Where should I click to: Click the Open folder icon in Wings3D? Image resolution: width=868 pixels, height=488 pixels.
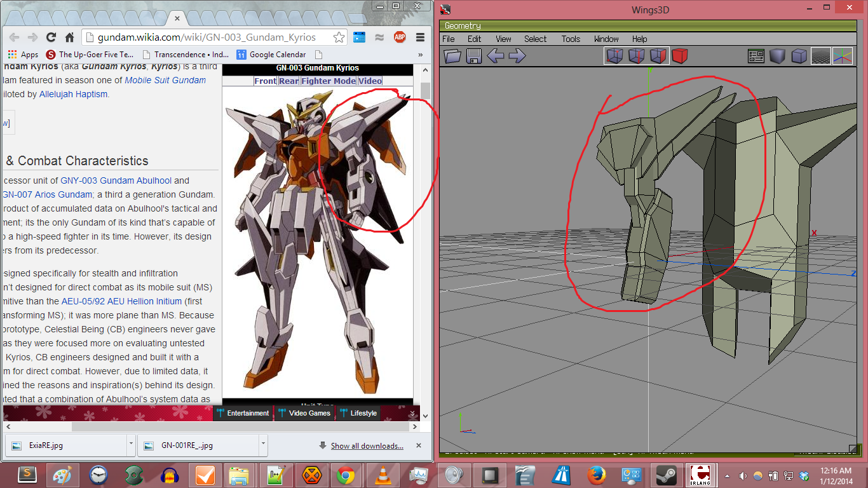(x=452, y=56)
